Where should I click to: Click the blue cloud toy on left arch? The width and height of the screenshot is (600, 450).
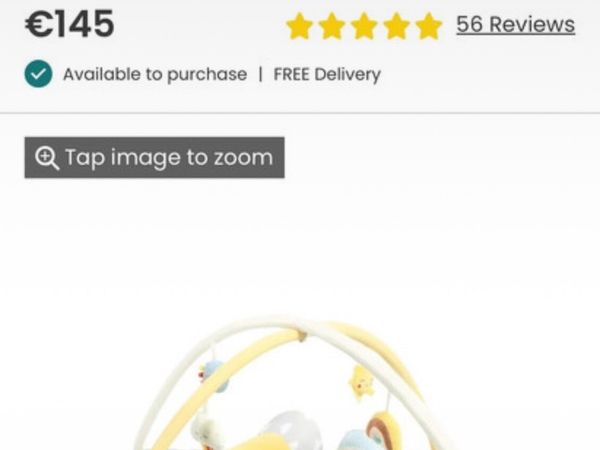coord(214,375)
